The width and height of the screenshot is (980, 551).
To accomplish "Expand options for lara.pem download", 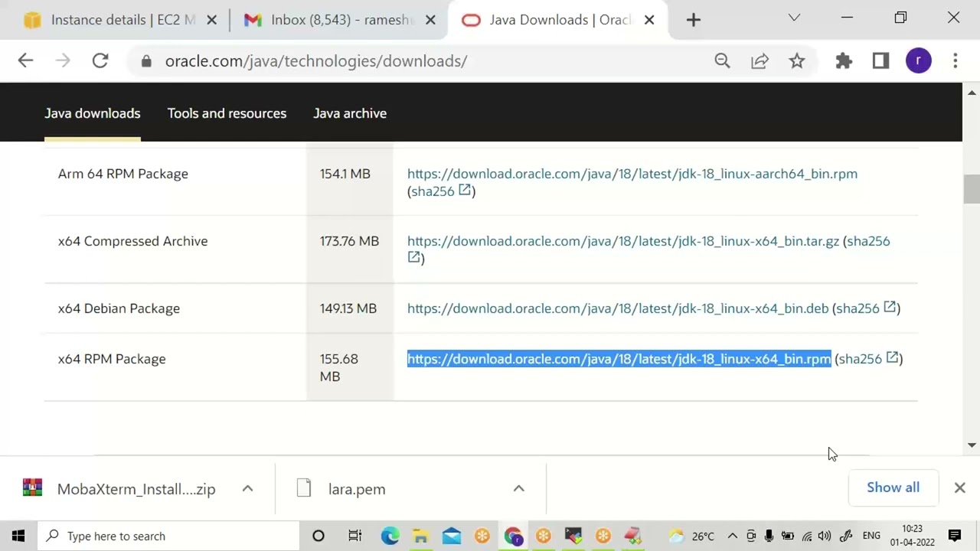I will click(x=518, y=488).
